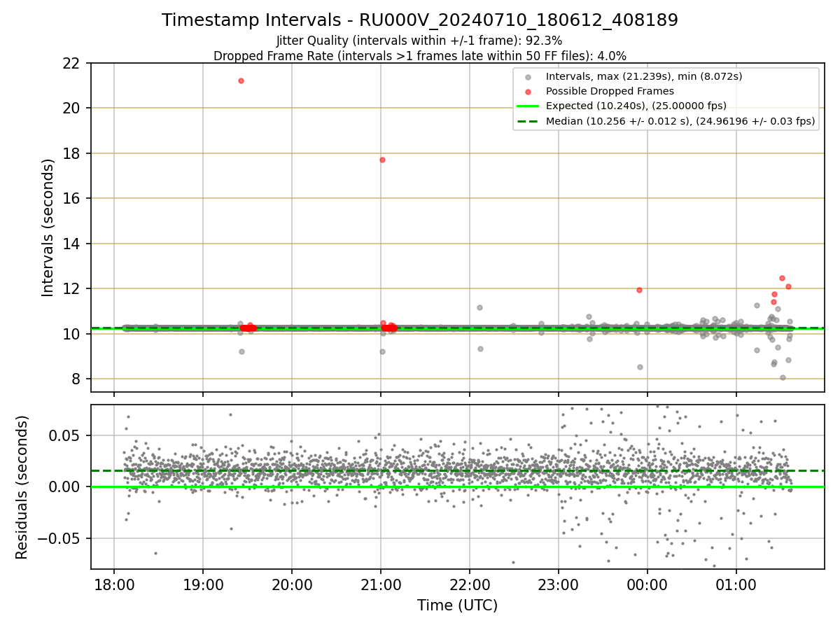Click the solid green line sample in legend
This screenshot has width=840, height=630.
click(528, 106)
